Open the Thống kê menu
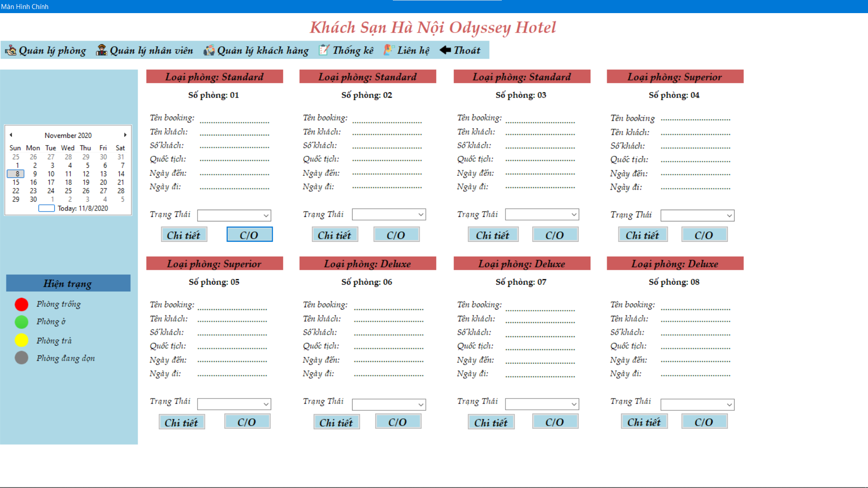868x488 pixels. tap(347, 50)
